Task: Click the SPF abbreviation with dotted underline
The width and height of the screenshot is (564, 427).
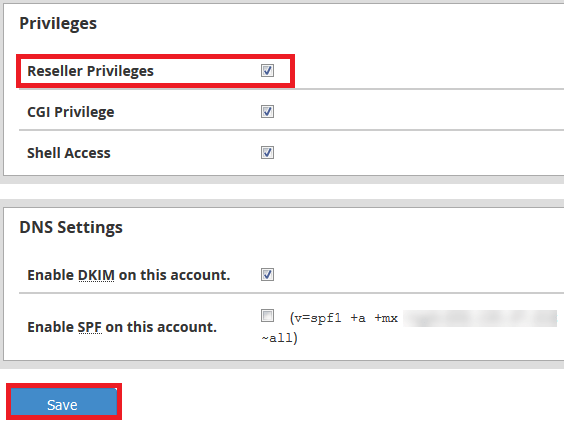Action: 90,327
